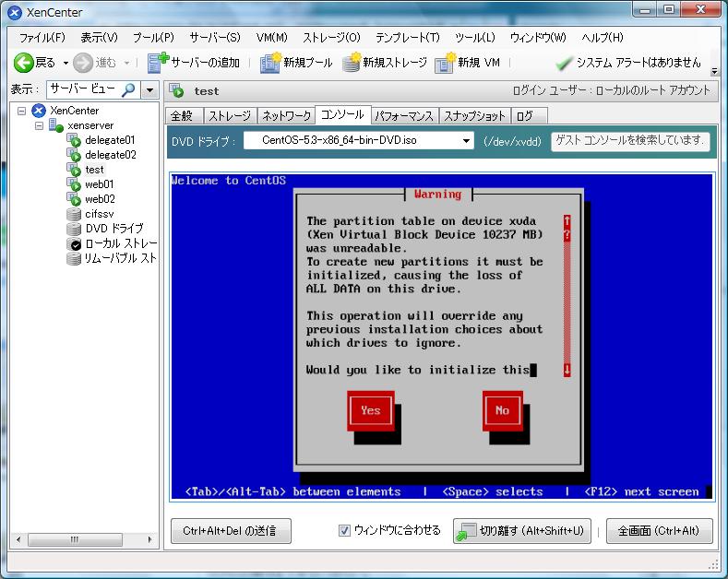Screen dimensions: 728x579
Task: Click the window resize grip in status bar
Action: click(x=713, y=564)
